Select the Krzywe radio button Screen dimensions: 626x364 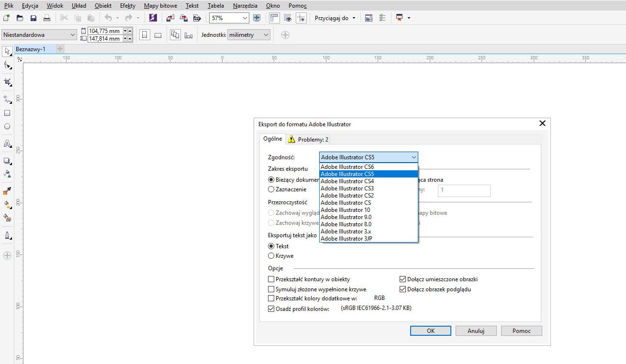271,256
